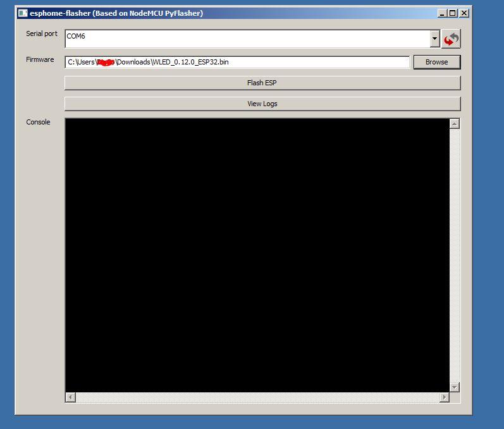This screenshot has height=429, width=504.
Task: Open the Serial port dropdown arrow
Action: tap(434, 39)
